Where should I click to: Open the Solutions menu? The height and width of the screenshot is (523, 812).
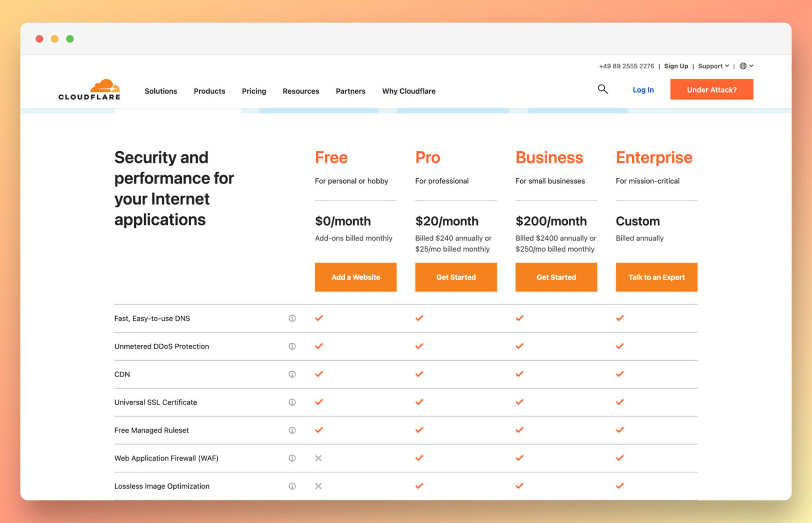pos(161,91)
